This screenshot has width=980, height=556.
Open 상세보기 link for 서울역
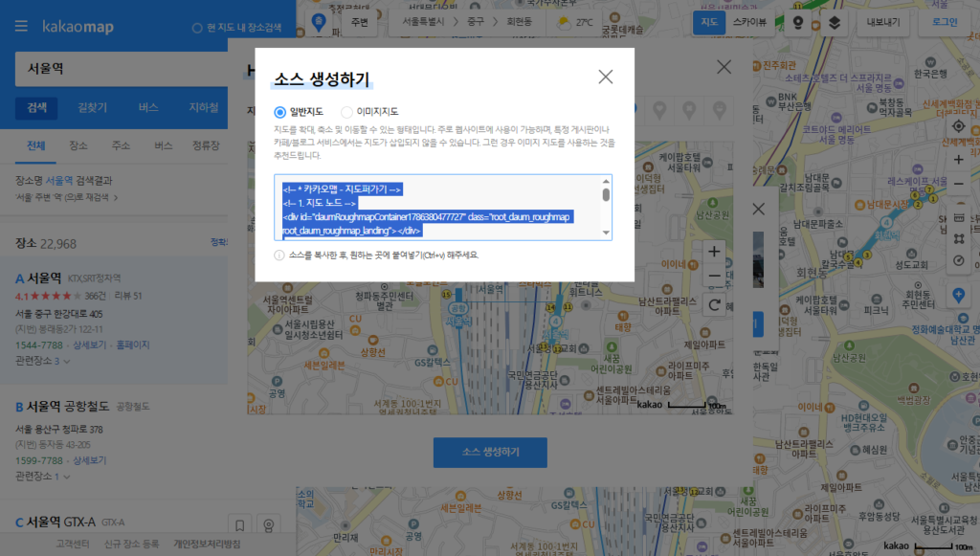click(x=89, y=345)
